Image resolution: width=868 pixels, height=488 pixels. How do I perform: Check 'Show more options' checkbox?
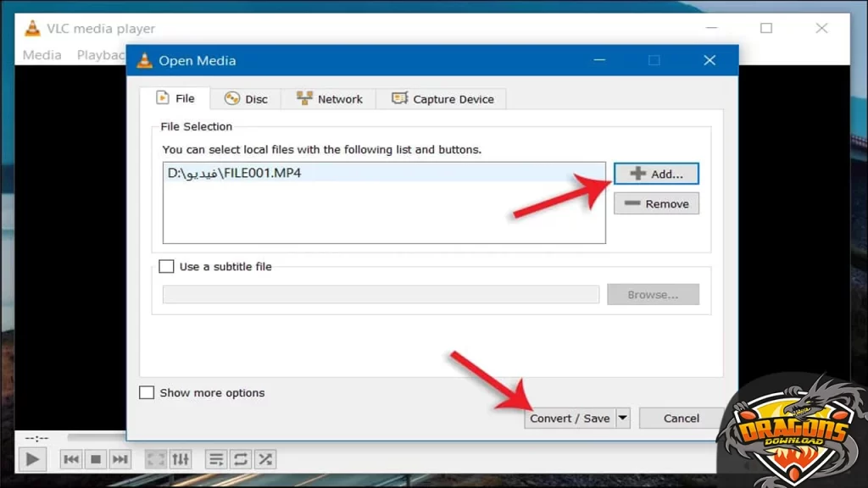tap(147, 392)
